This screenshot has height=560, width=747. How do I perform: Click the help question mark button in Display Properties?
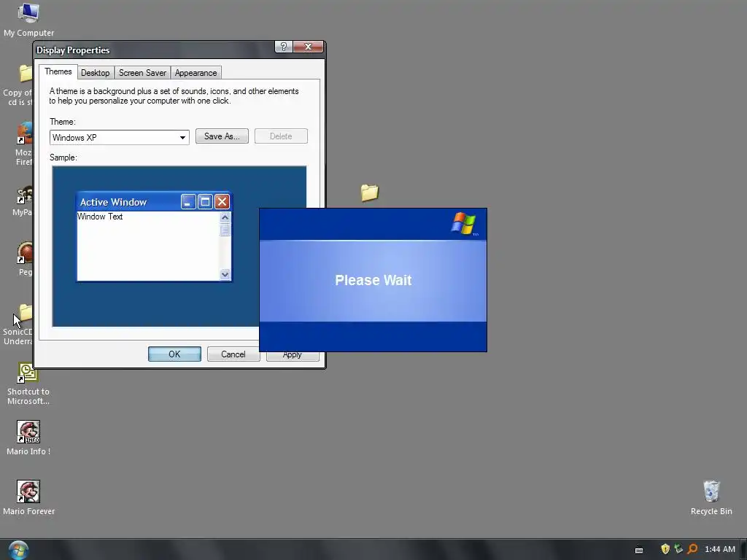click(x=284, y=47)
